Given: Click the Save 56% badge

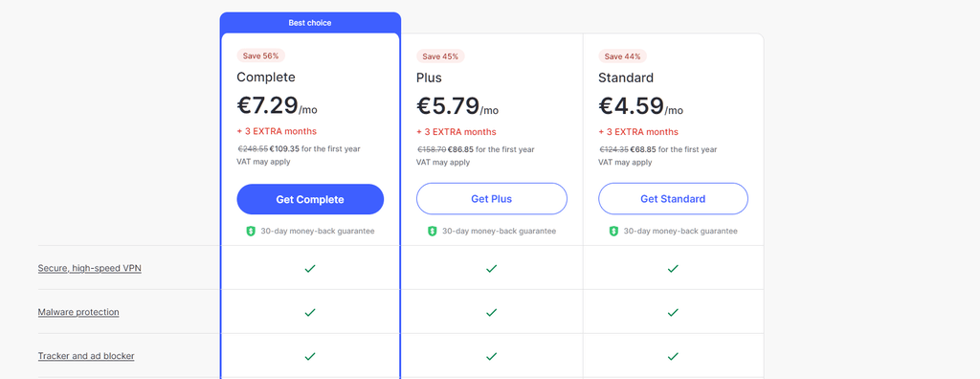Looking at the screenshot, I should [260, 56].
